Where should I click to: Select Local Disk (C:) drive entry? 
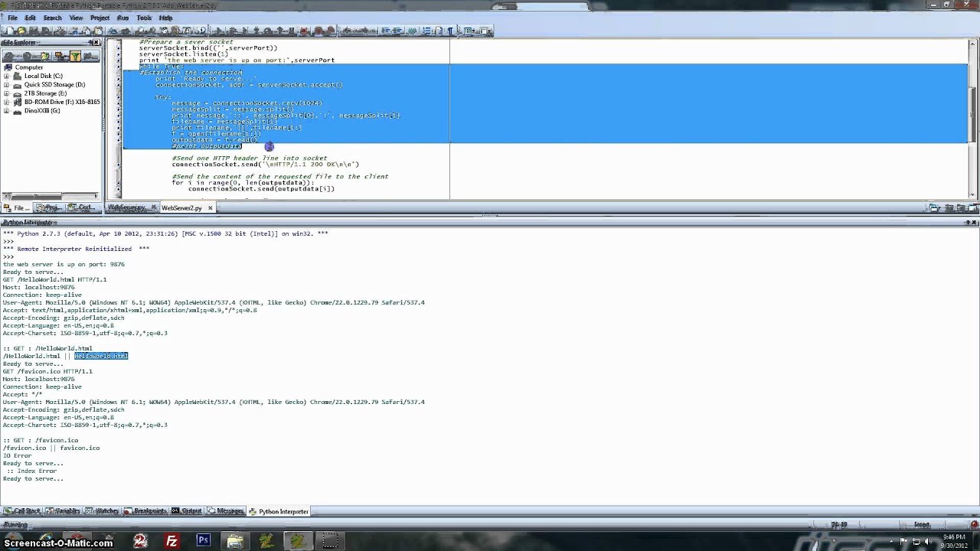click(x=43, y=76)
